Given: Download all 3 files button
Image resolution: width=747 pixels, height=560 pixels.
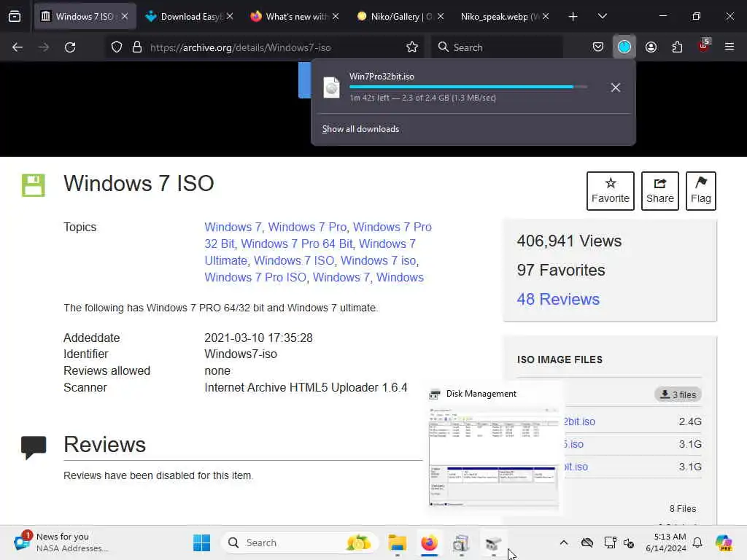Looking at the screenshot, I should [x=678, y=394].
